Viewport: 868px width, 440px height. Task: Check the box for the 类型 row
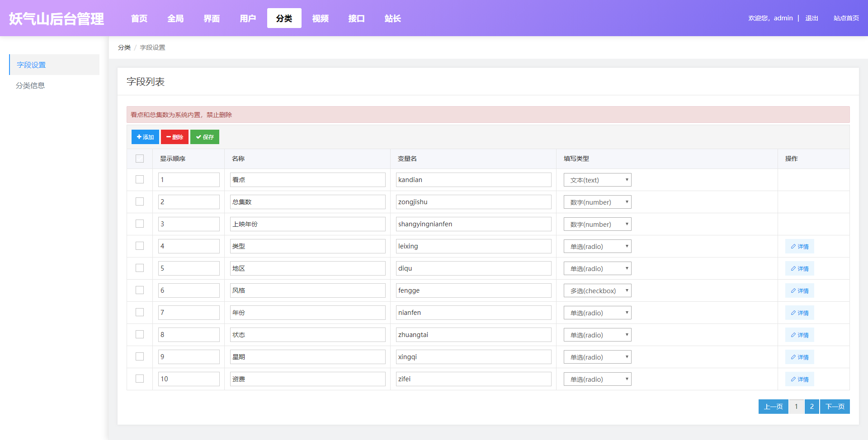[140, 246]
